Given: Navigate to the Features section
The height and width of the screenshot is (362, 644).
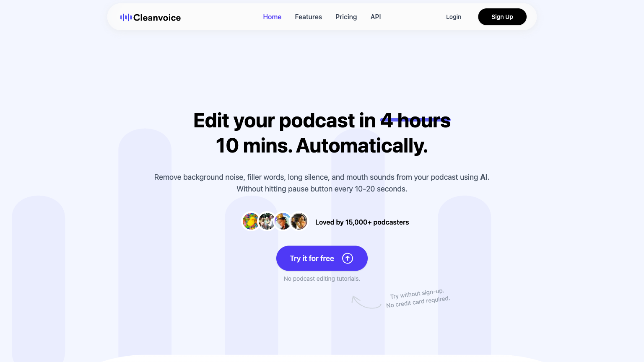Looking at the screenshot, I should point(308,17).
